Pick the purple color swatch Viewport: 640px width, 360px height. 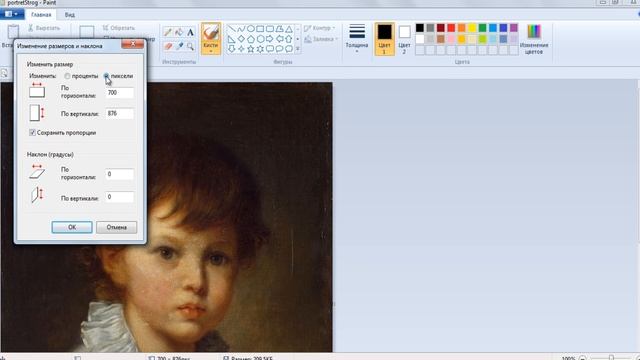click(514, 28)
